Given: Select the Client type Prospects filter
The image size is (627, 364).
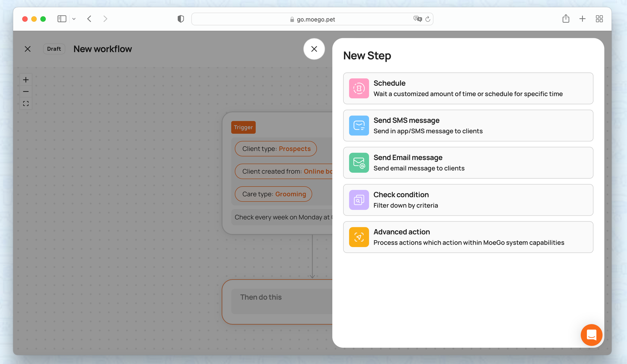Looking at the screenshot, I should tap(276, 149).
